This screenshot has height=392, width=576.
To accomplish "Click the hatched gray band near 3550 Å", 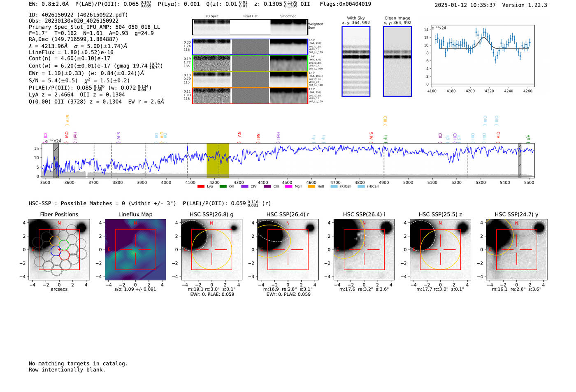I will [56, 160].
